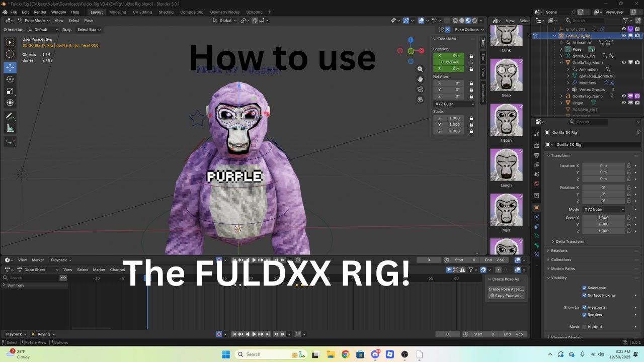Image resolution: width=644 pixels, height=362 pixels.
Task: Click the pin icon in properties header
Action: 638,133
